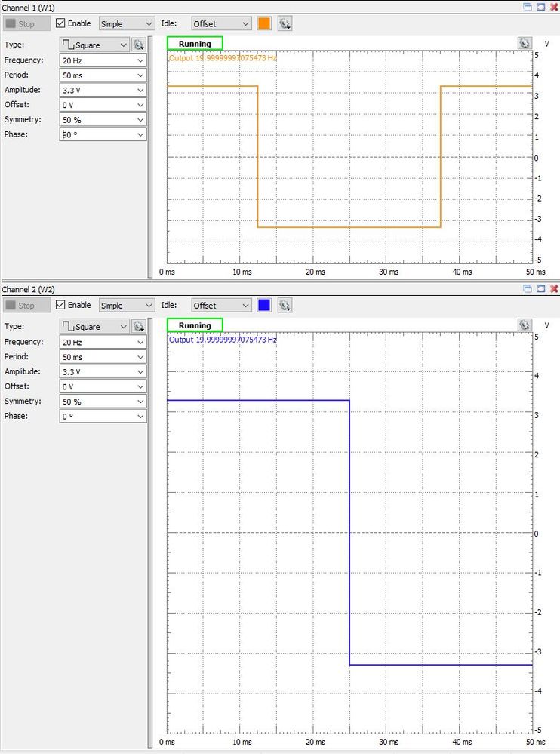Toggle Channel 2 Enable checkbox
The height and width of the screenshot is (754, 560).
pyautogui.click(x=60, y=305)
